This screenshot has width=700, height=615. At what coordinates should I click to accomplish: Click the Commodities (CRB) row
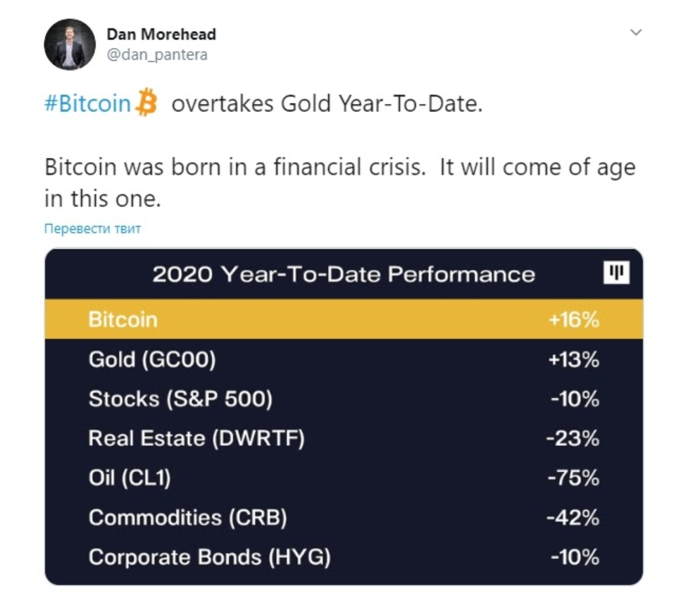[344, 518]
